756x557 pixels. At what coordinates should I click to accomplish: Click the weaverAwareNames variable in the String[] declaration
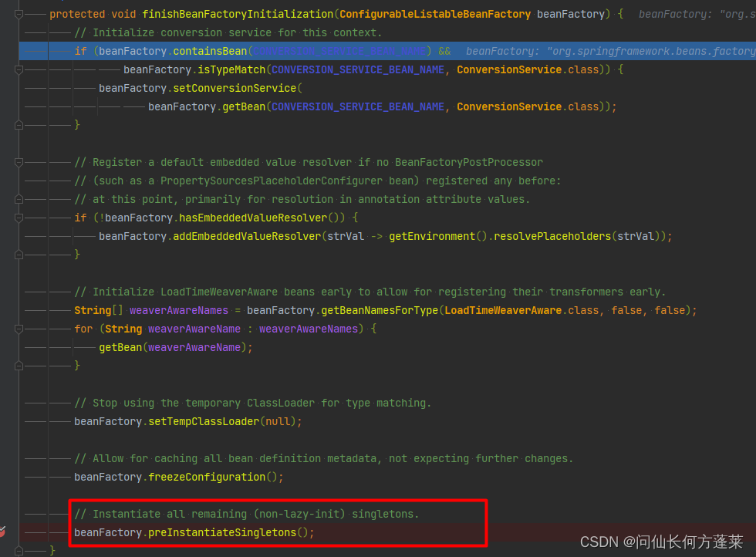[x=179, y=311]
